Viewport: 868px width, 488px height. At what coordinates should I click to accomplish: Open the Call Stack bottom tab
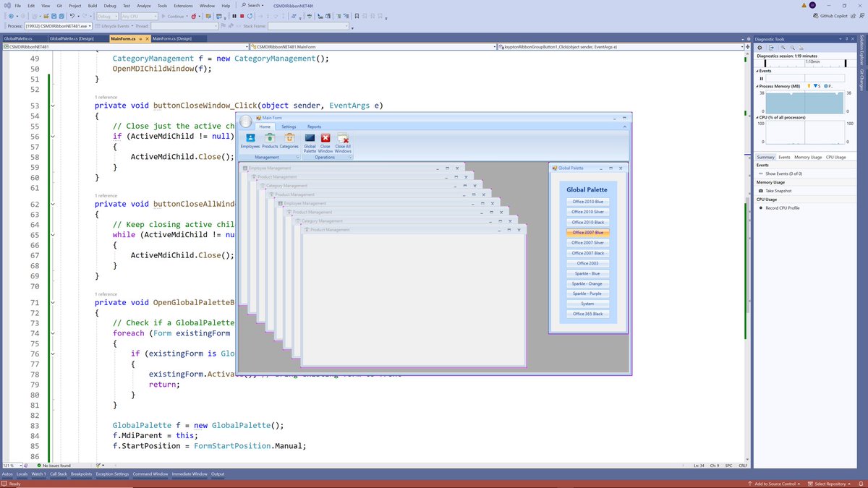click(59, 474)
